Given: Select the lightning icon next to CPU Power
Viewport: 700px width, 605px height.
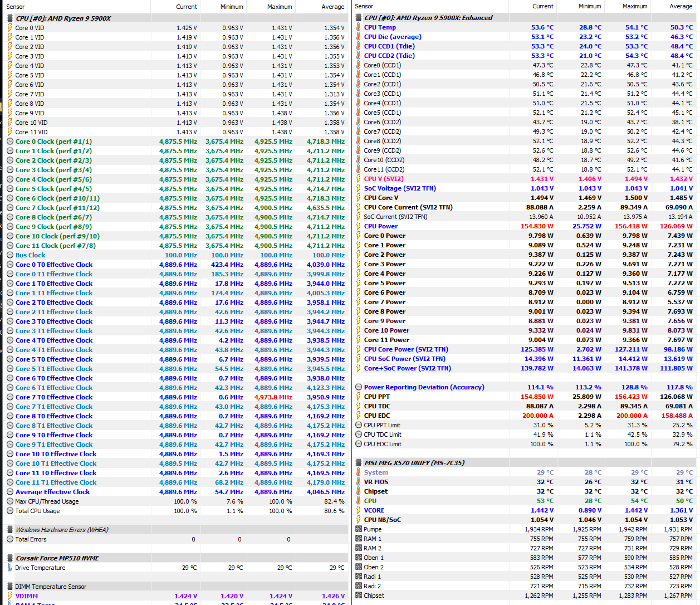Looking at the screenshot, I should tap(358, 226).
